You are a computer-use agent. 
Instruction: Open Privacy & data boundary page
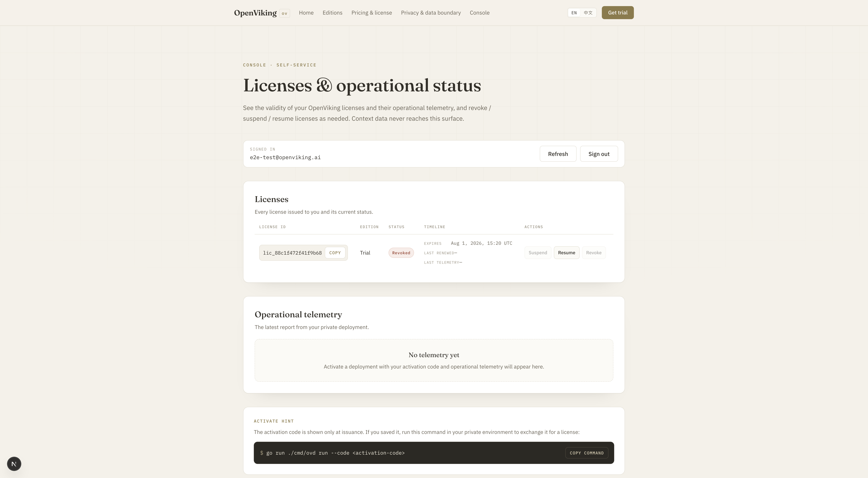431,13
